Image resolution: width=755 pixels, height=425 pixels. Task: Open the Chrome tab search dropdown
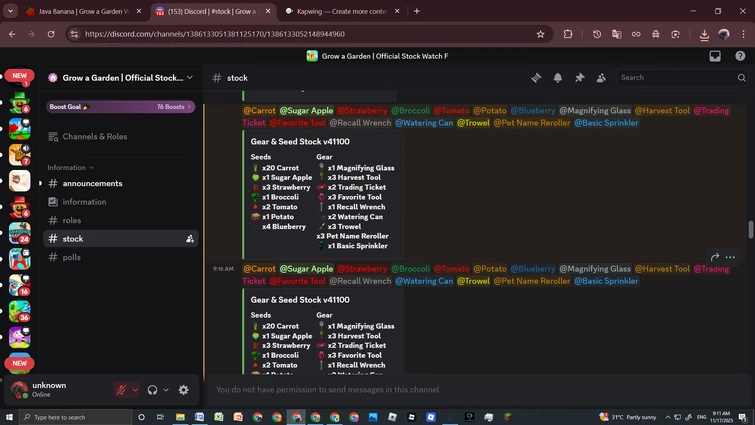10,11
